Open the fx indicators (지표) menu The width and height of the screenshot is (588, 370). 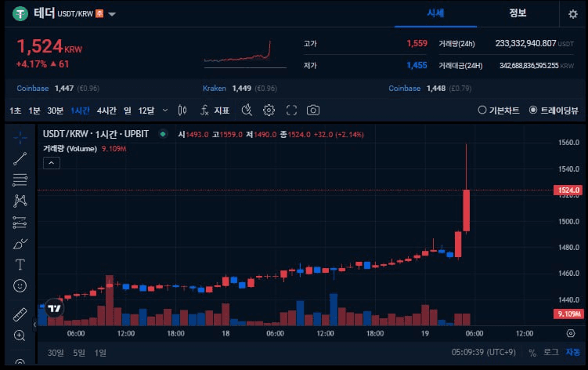point(215,111)
